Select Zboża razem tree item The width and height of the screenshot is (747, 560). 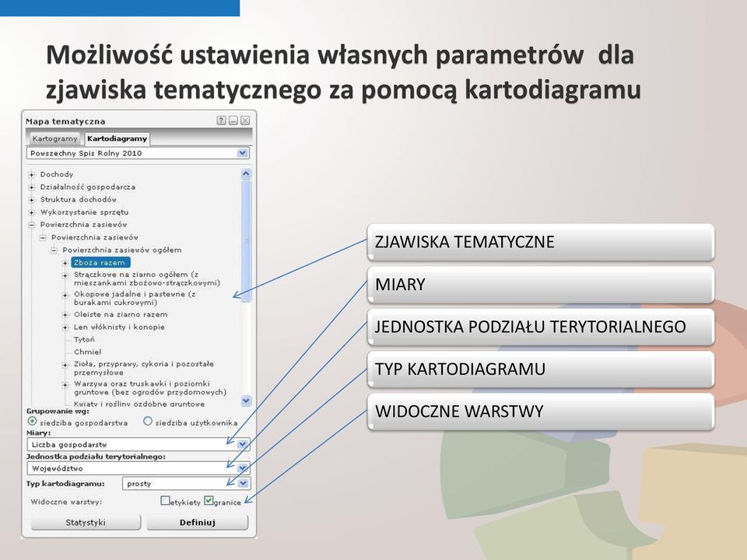(100, 262)
